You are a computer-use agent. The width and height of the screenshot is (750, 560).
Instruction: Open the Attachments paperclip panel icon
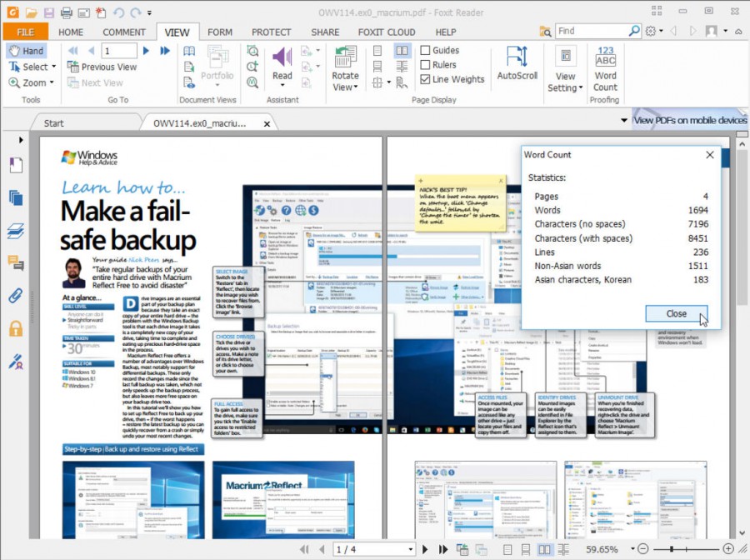(16, 295)
